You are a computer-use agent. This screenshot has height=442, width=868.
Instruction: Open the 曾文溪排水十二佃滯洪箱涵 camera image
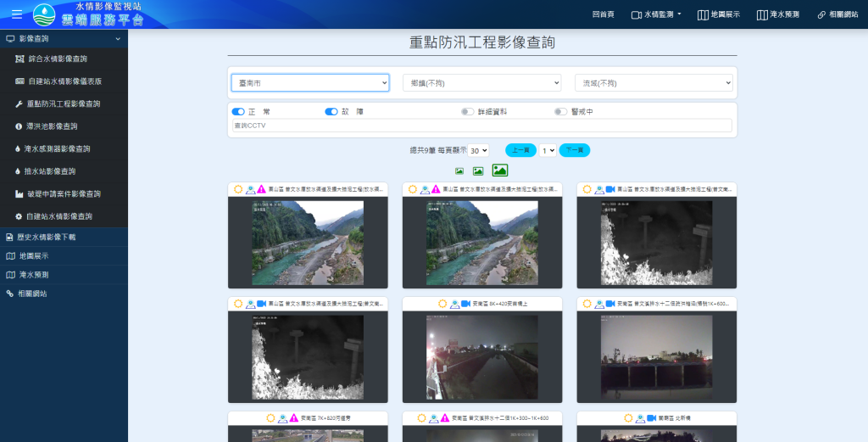(x=657, y=357)
